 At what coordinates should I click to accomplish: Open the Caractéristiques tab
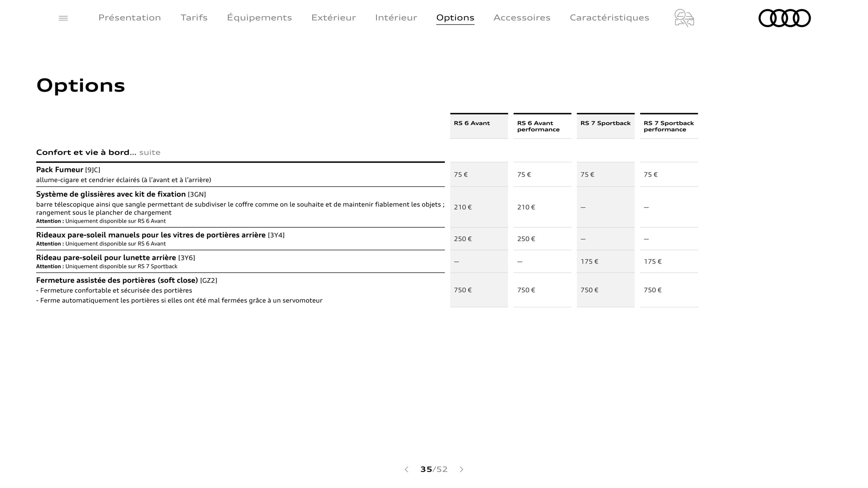coord(609,17)
